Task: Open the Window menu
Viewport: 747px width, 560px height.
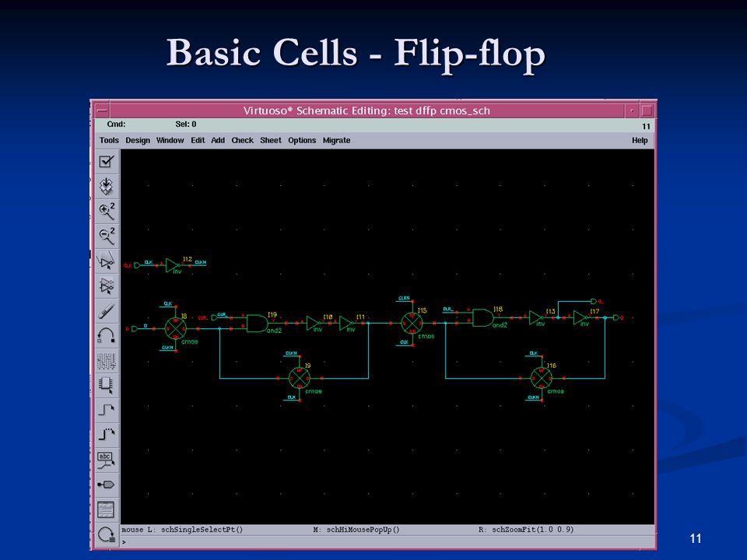Action: (x=170, y=141)
